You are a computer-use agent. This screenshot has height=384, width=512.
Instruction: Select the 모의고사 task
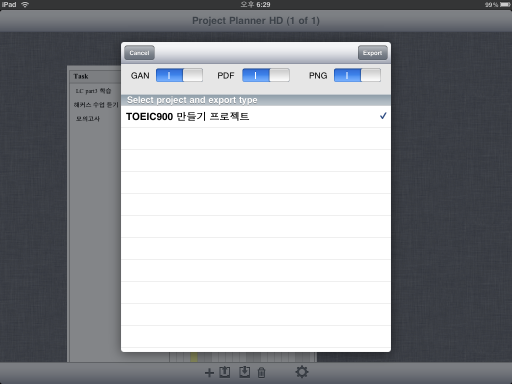(x=88, y=119)
